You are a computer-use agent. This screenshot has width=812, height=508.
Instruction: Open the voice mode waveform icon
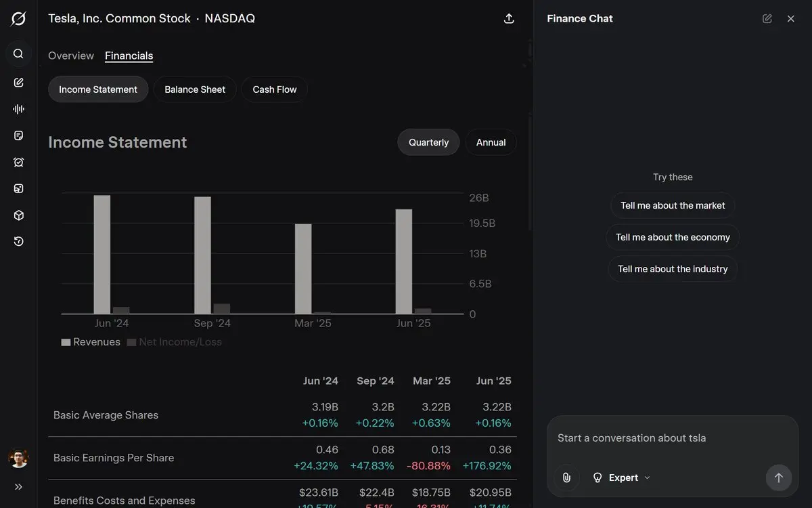tap(18, 109)
